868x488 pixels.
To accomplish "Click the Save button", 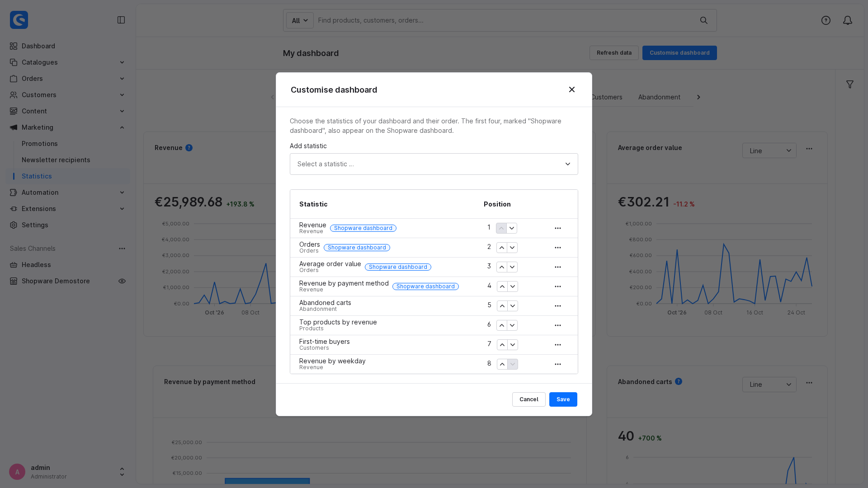I will (563, 399).
